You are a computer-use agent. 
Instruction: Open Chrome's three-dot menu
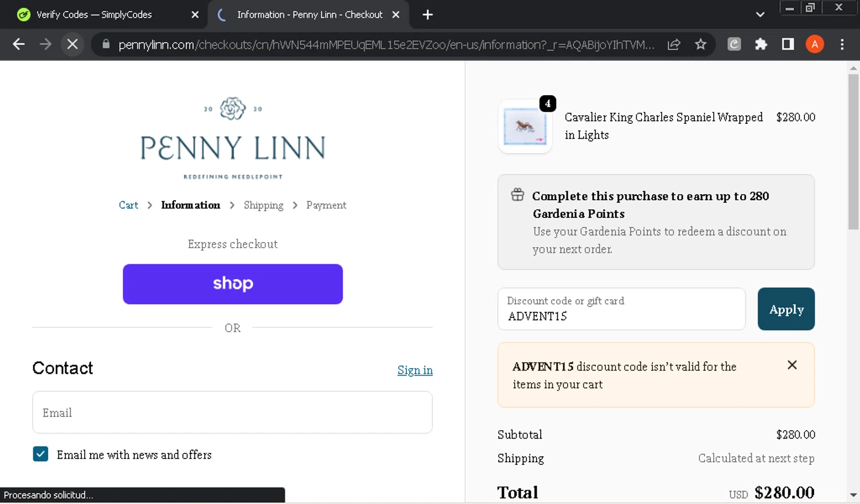pos(842,44)
